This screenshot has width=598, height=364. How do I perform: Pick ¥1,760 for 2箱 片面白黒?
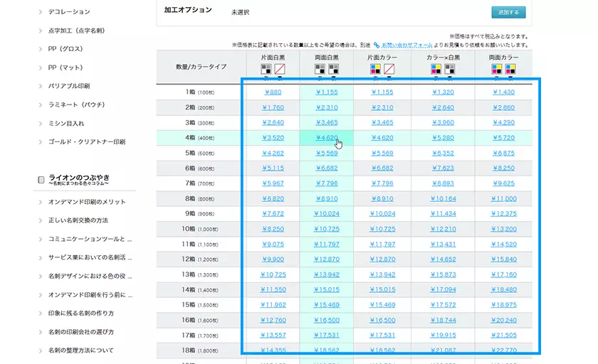point(273,107)
